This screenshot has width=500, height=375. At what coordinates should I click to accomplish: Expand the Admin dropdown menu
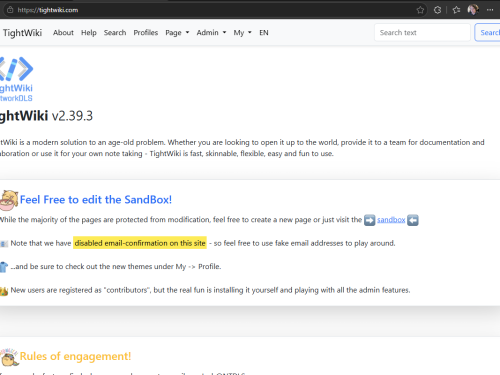(x=211, y=33)
